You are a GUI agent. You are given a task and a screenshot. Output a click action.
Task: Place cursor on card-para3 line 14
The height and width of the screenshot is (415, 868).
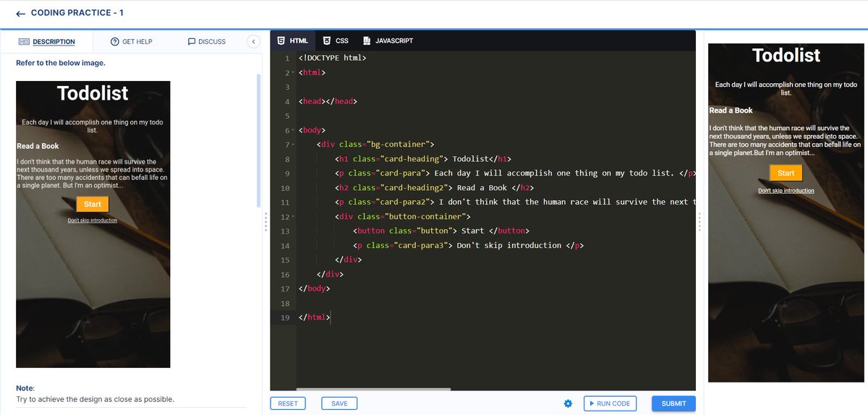pos(468,246)
